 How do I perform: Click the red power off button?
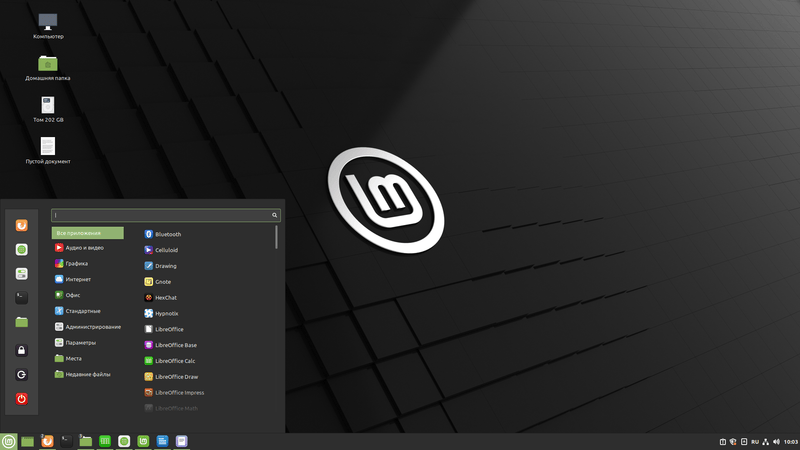(x=21, y=399)
